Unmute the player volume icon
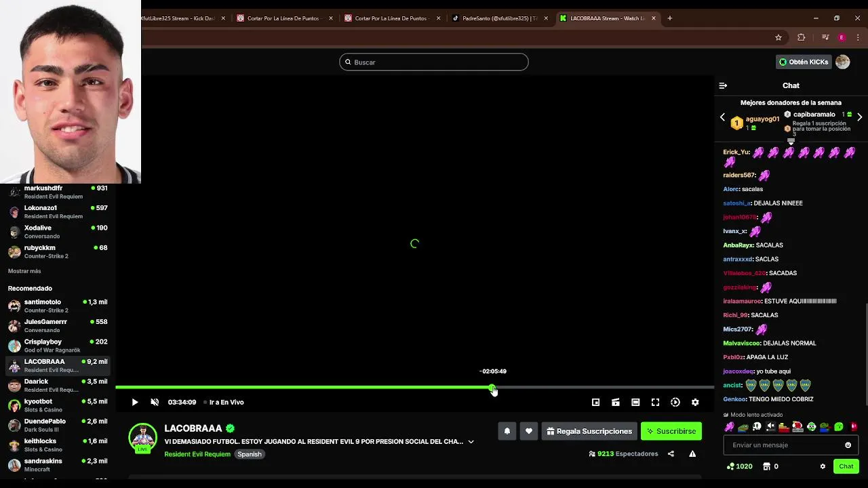 pos(155,402)
